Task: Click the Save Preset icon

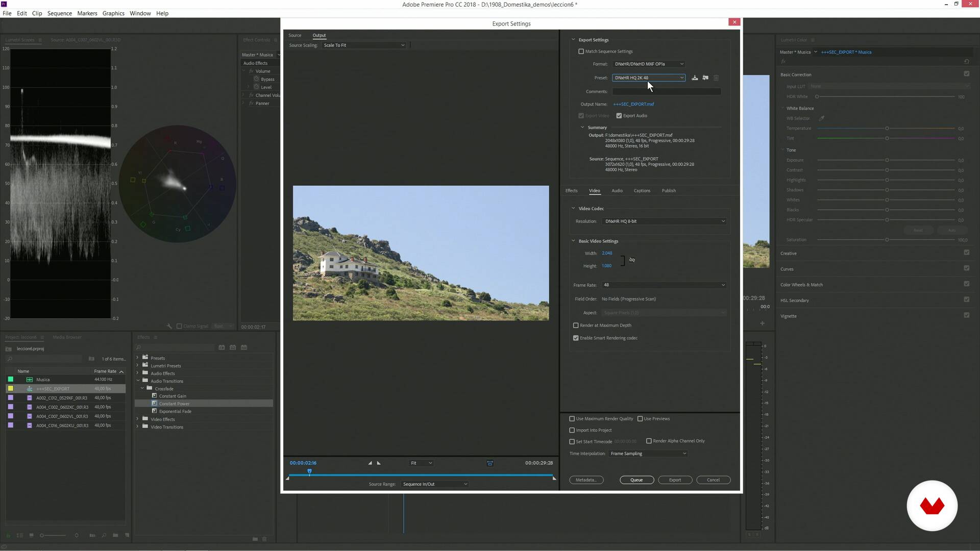Action: pos(694,78)
